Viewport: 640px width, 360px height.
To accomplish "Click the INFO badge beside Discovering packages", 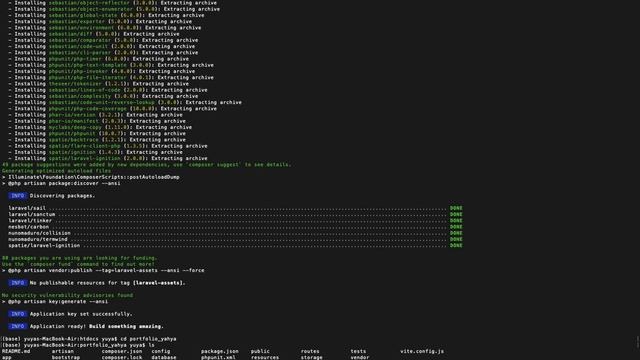I will pyautogui.click(x=18, y=196).
